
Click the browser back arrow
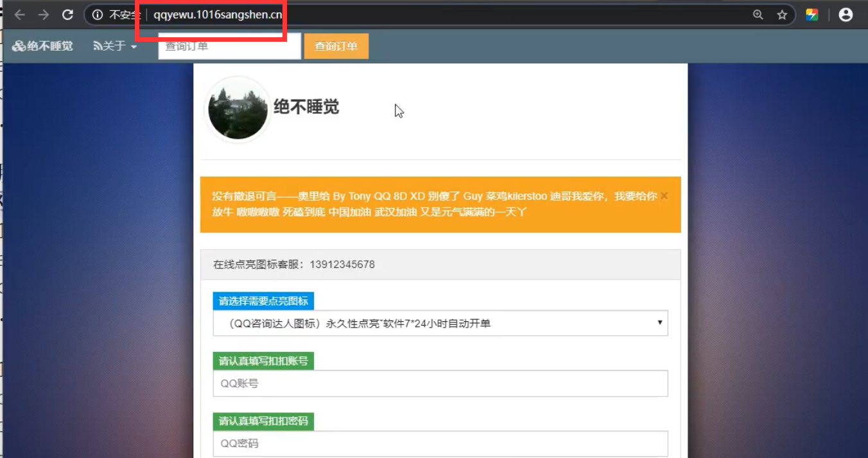pyautogui.click(x=20, y=15)
